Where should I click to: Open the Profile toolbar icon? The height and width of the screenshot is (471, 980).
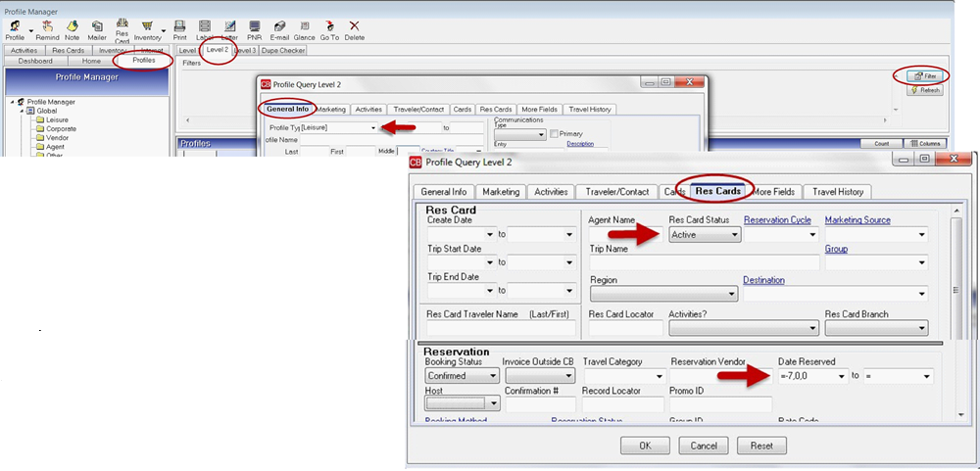click(x=15, y=26)
